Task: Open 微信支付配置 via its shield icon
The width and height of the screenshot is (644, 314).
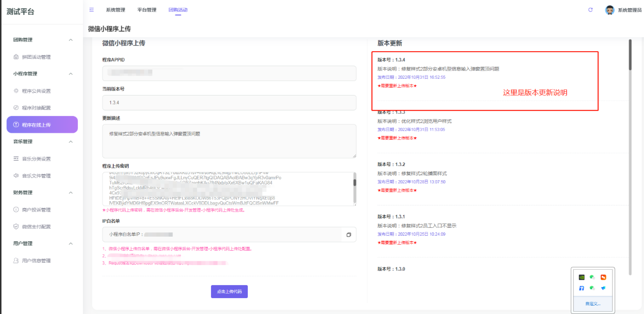Action: coord(16,226)
